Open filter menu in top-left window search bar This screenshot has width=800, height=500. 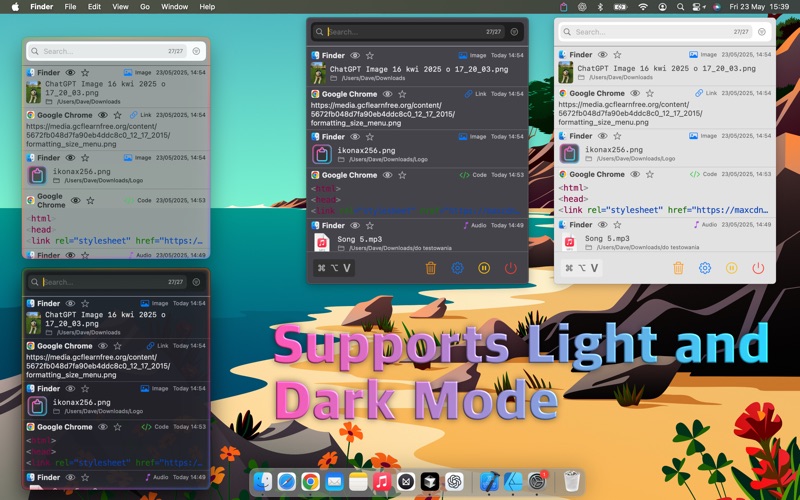[x=196, y=51]
